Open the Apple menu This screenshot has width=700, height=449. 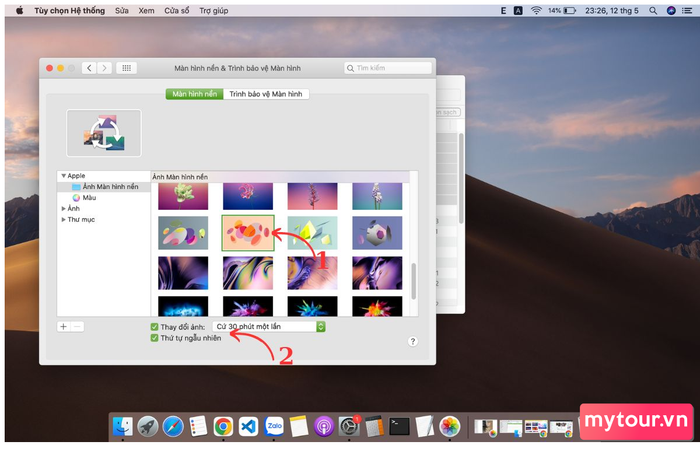20,10
